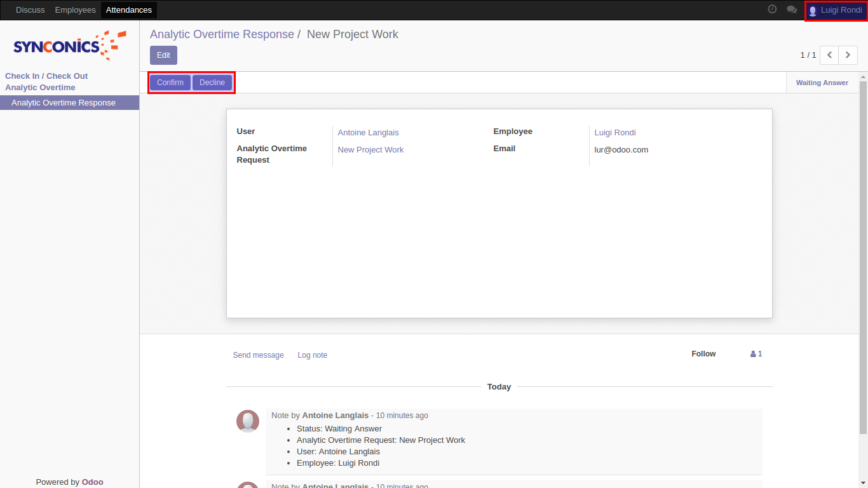Open the New Project Work request link

[370, 150]
